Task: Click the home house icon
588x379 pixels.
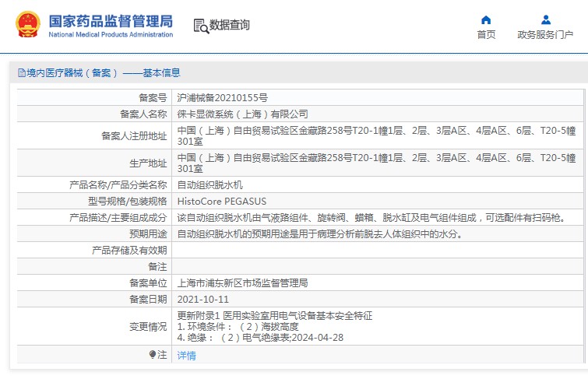Action: tap(486, 19)
